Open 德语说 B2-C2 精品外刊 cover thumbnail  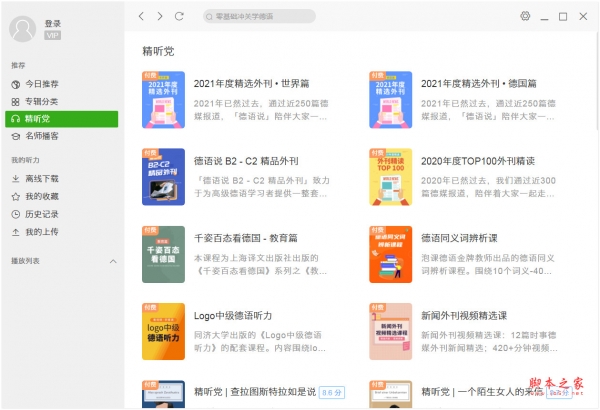(163, 177)
